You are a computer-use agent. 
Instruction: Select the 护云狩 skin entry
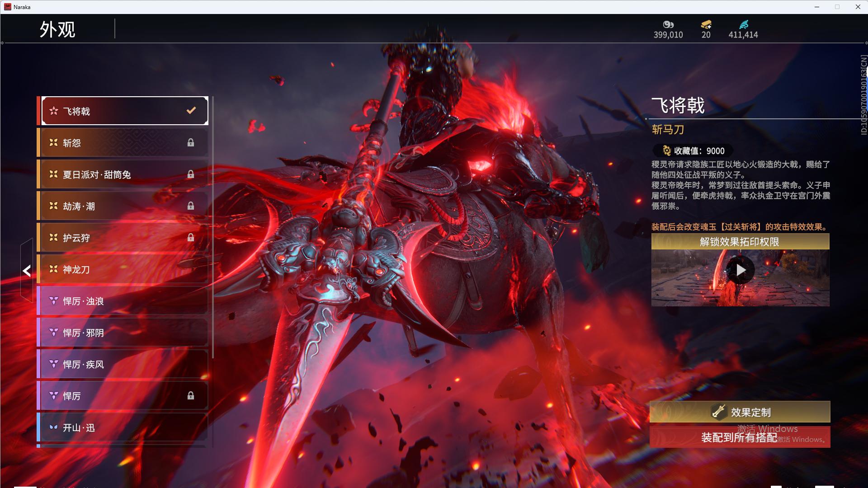123,237
